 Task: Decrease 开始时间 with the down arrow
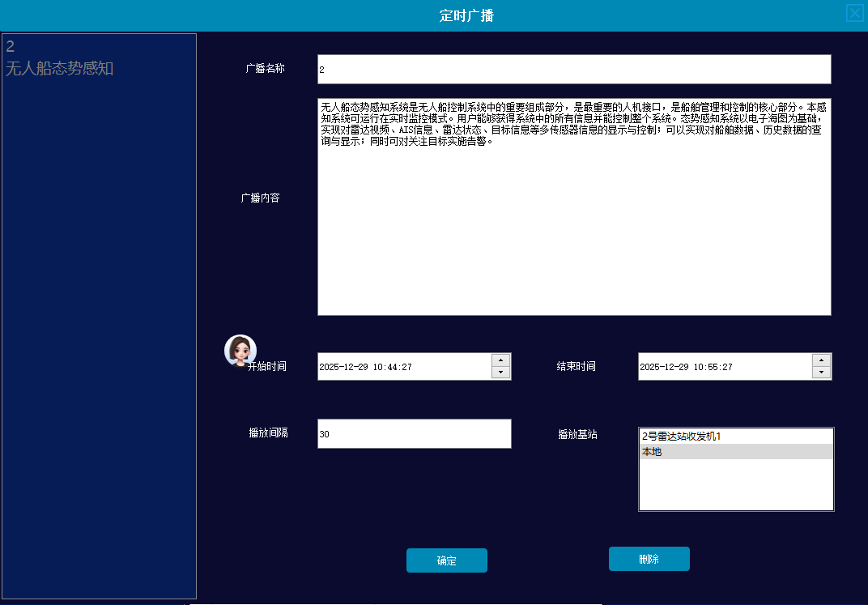pyautogui.click(x=501, y=373)
